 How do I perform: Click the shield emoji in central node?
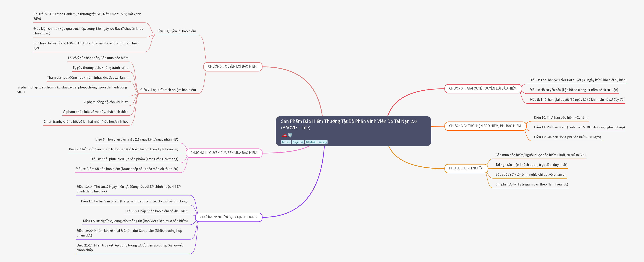(x=290, y=135)
